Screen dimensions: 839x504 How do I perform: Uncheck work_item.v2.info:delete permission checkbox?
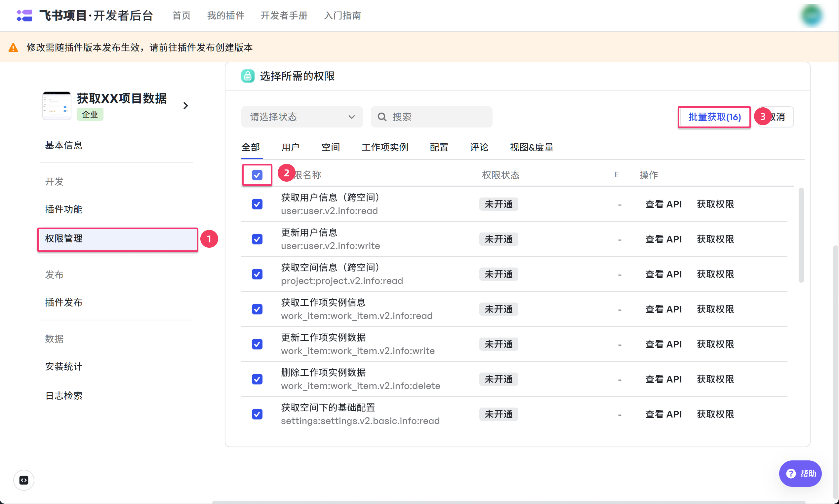(x=257, y=379)
